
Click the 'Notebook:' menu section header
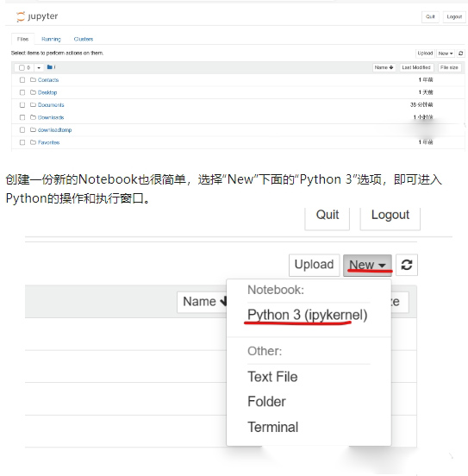coord(276,290)
